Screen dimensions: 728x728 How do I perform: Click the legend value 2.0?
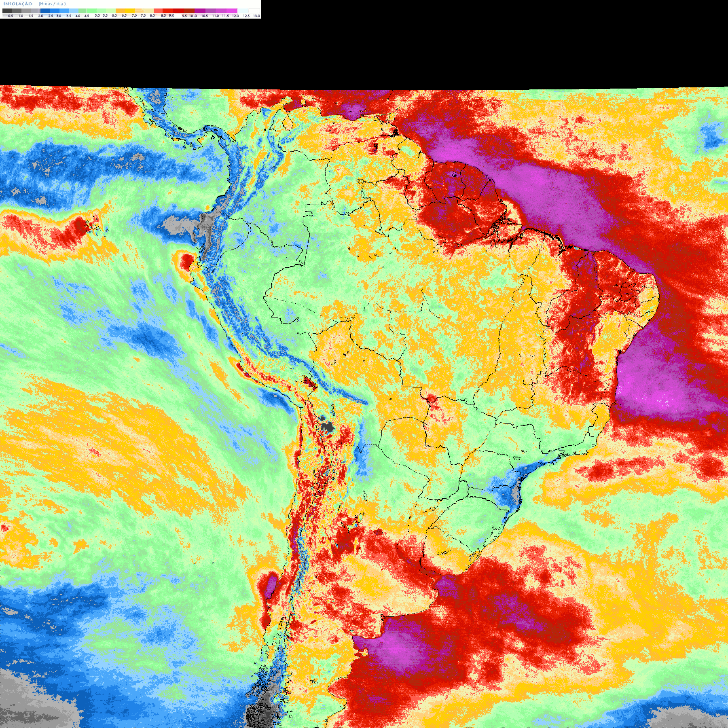(40, 16)
